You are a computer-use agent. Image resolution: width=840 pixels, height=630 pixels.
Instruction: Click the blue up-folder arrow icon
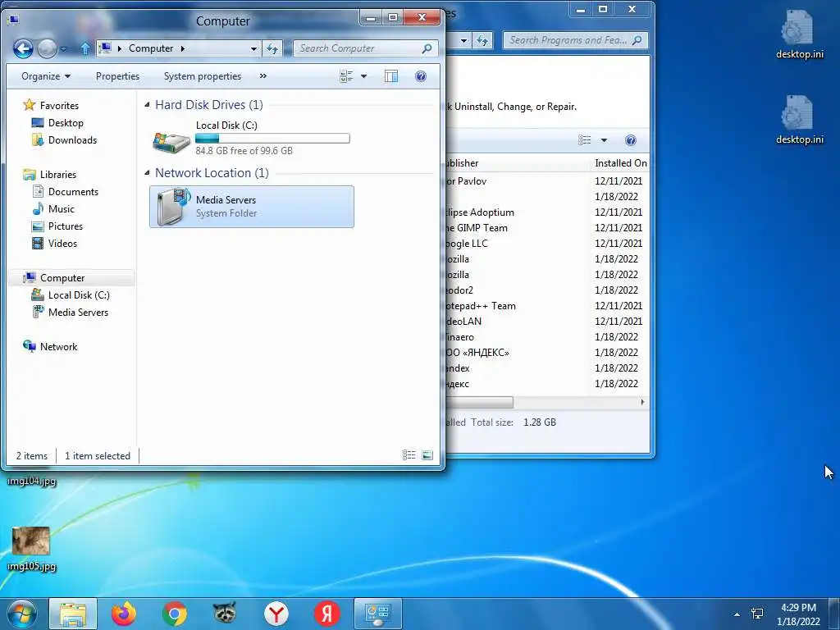pyautogui.click(x=84, y=48)
